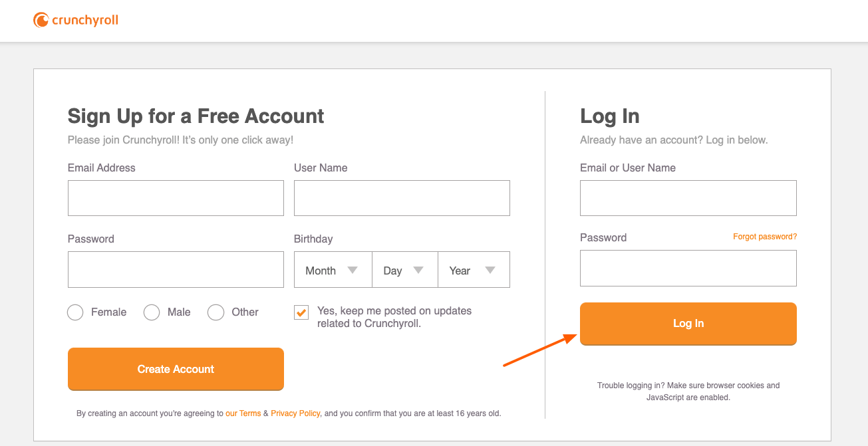Select the Other gender radio button
The width and height of the screenshot is (868, 446).
click(x=216, y=312)
